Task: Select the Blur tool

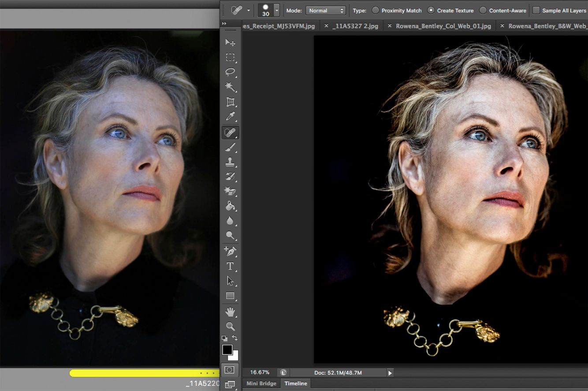Action: (230, 221)
